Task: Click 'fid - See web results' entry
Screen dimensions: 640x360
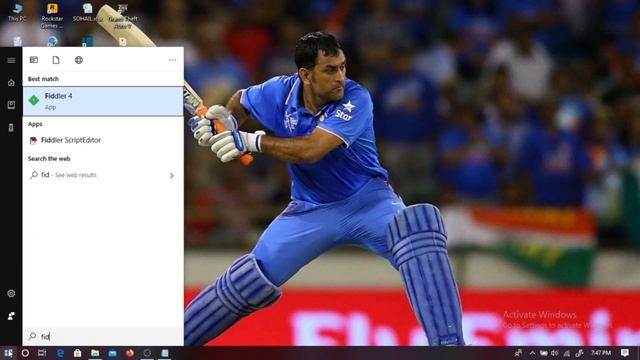Action: click(103, 175)
